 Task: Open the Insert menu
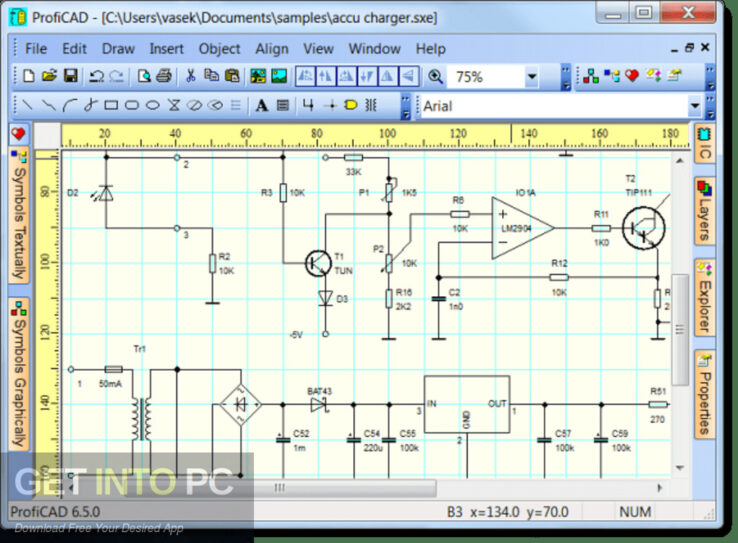tap(166, 48)
